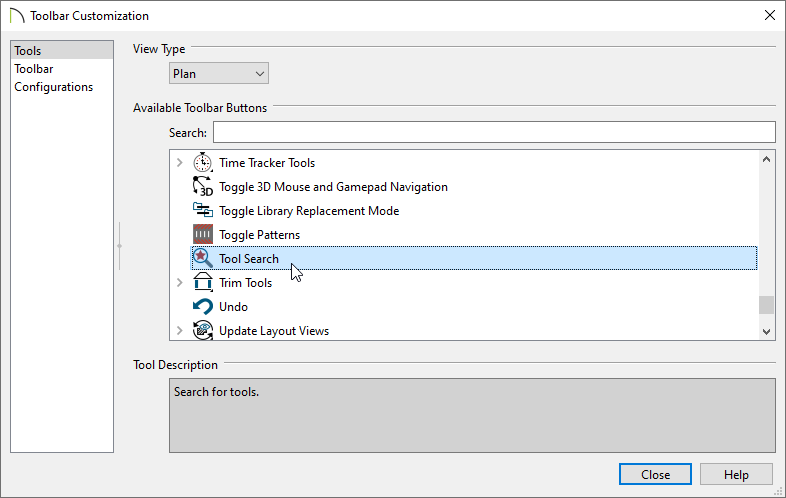786x498 pixels.
Task: Click into the Search input field
Action: pyautogui.click(x=494, y=132)
